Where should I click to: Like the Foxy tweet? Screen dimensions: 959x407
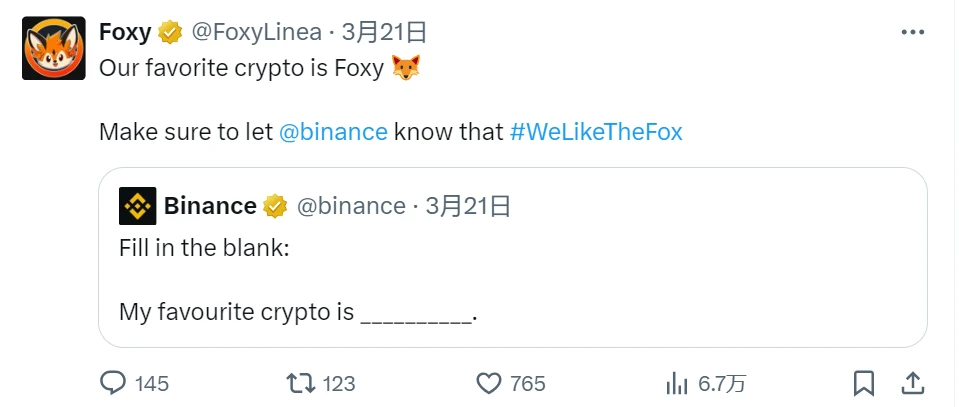(488, 382)
